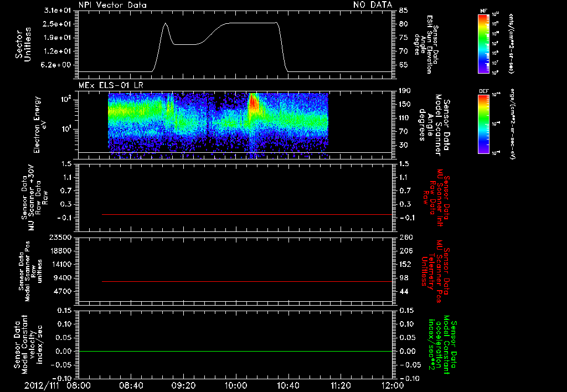The height and width of the screenshot is (392, 567).
Task: Select the "MEx ELS-01 LR" panel title
Action: 111,85
